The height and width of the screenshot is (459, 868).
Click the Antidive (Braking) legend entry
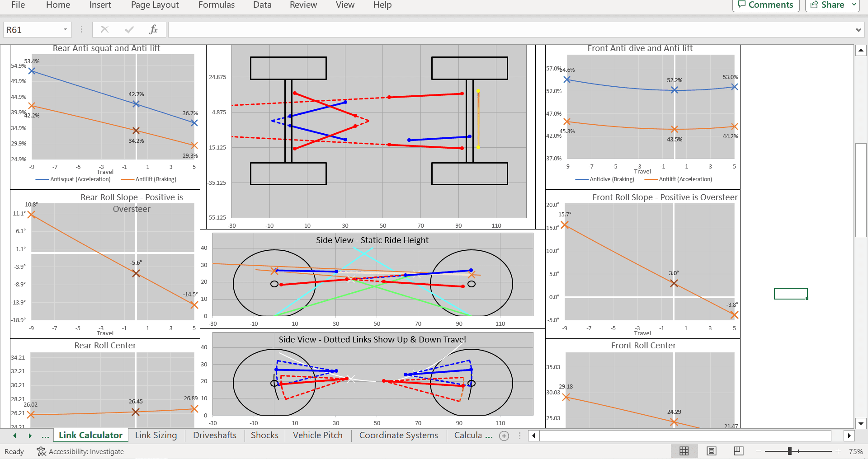coord(605,179)
